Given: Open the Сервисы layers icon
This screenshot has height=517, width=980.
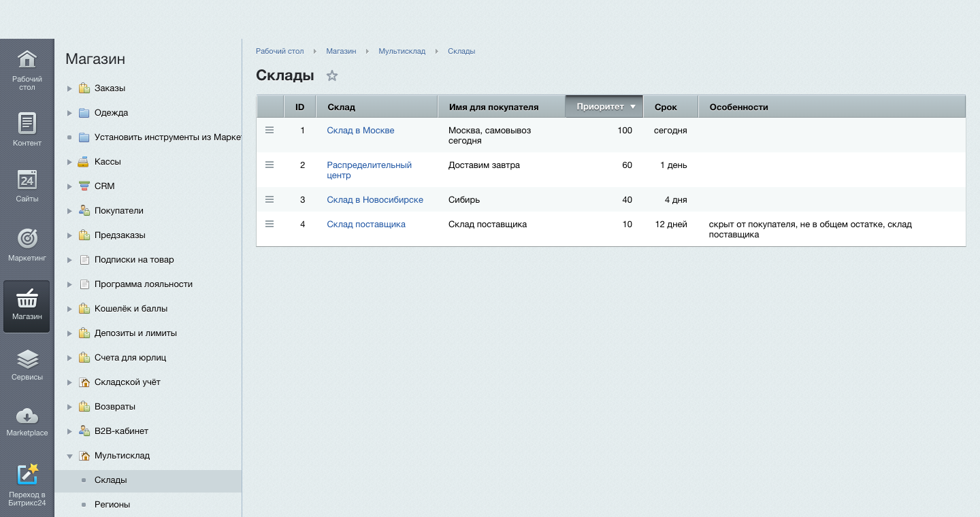Looking at the screenshot, I should tap(27, 358).
